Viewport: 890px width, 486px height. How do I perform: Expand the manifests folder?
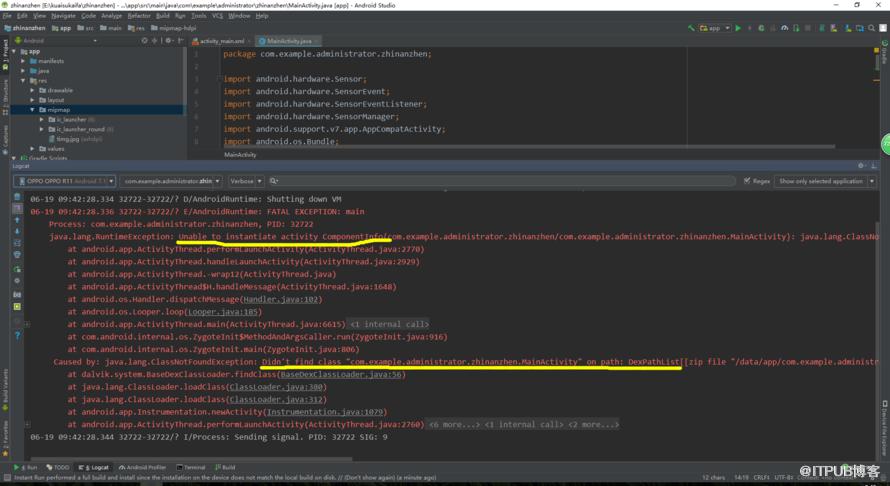pyautogui.click(x=23, y=61)
